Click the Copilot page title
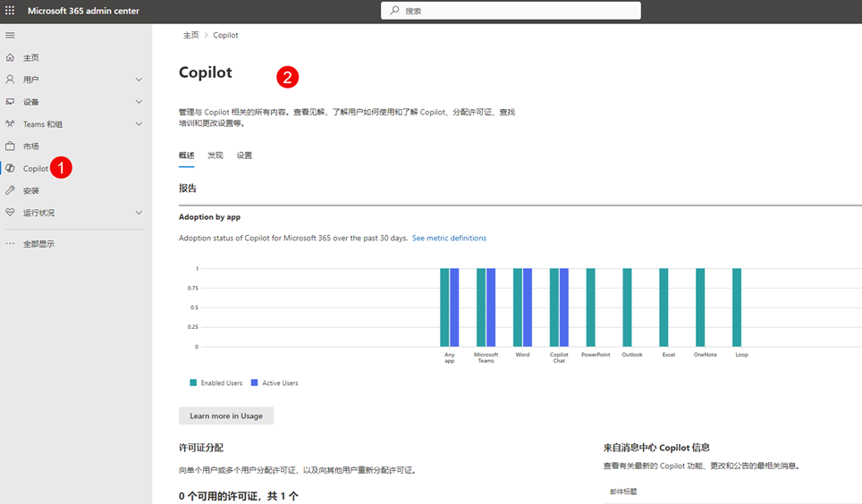 (206, 72)
